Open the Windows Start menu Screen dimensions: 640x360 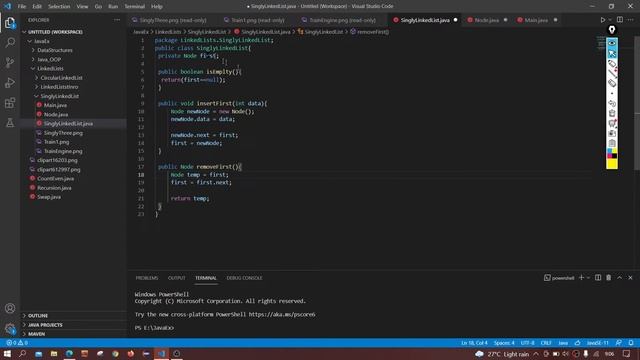point(7,353)
